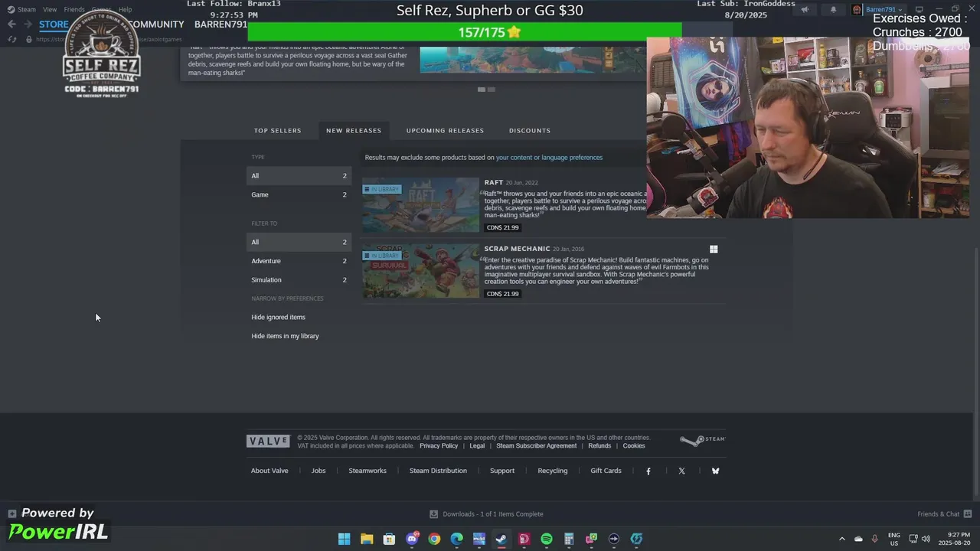This screenshot has width=980, height=551.
Task: Open Steam's Facebook page icon
Action: pyautogui.click(x=648, y=471)
